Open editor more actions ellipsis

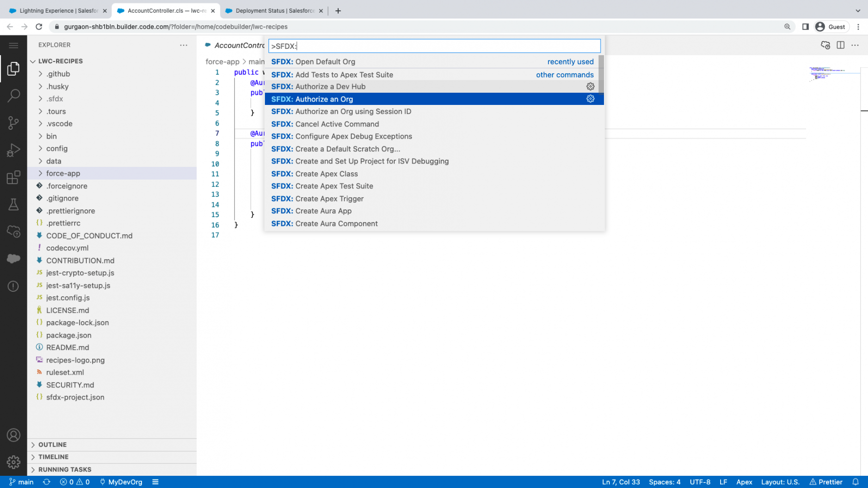click(x=855, y=45)
